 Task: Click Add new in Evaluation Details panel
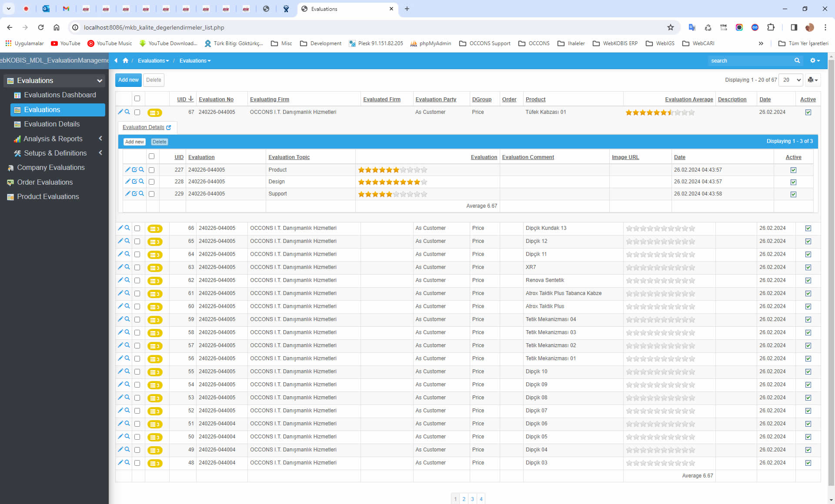coord(134,142)
